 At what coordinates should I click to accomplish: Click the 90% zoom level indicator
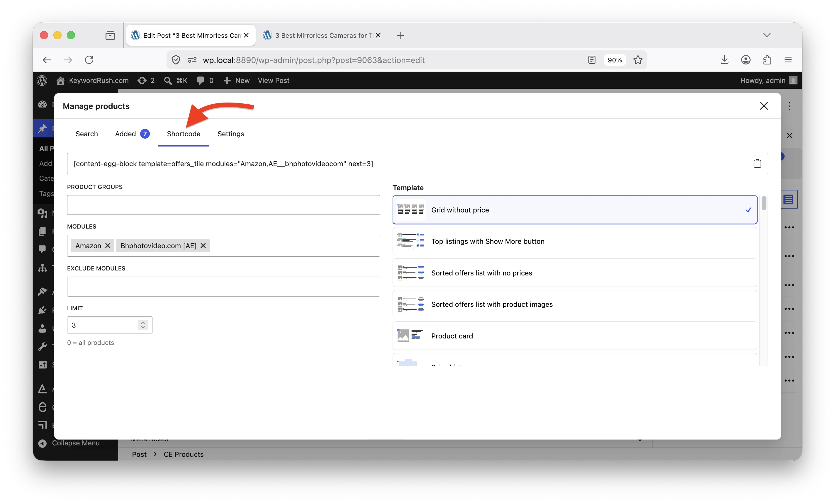click(x=615, y=60)
